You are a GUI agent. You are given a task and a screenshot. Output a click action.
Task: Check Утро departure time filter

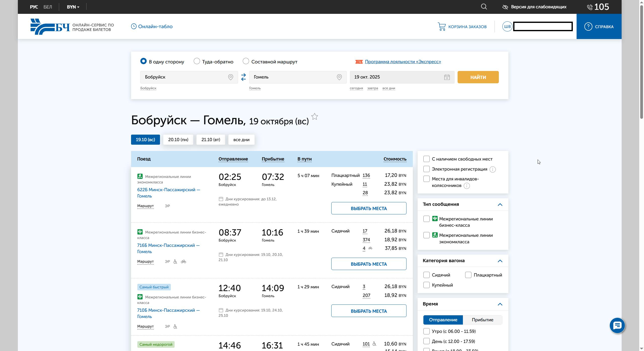(x=426, y=331)
